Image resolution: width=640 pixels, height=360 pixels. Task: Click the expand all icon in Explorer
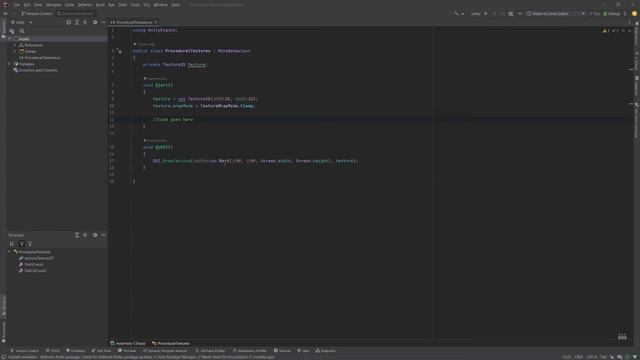point(77,22)
